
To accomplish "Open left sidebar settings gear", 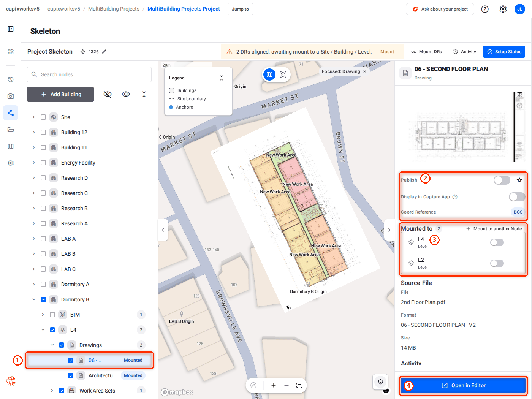I will [11, 163].
